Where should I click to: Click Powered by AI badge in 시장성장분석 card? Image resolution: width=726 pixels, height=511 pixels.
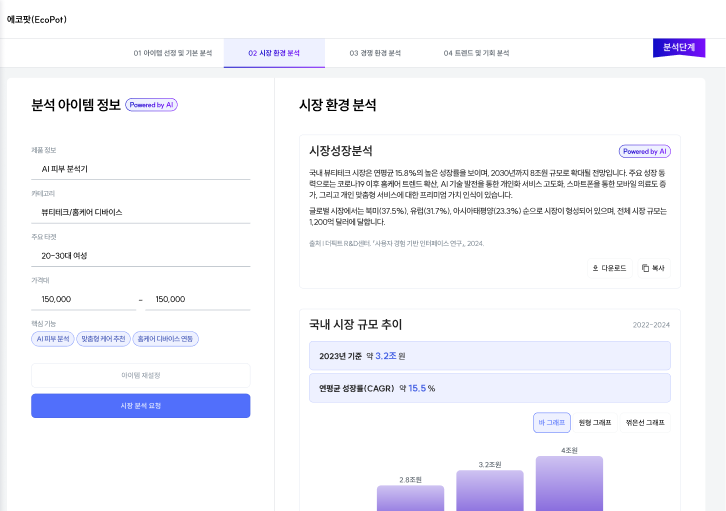pos(644,151)
